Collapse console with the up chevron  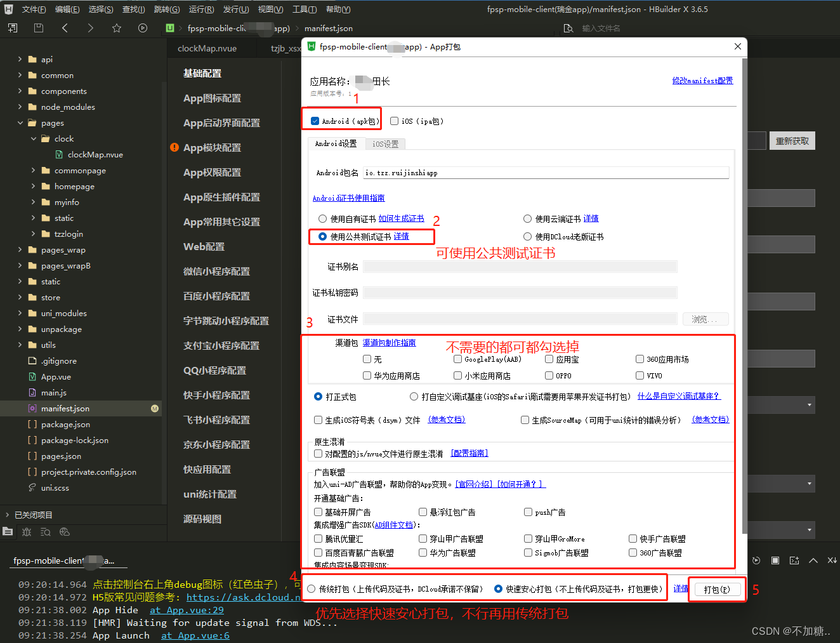[813, 560]
